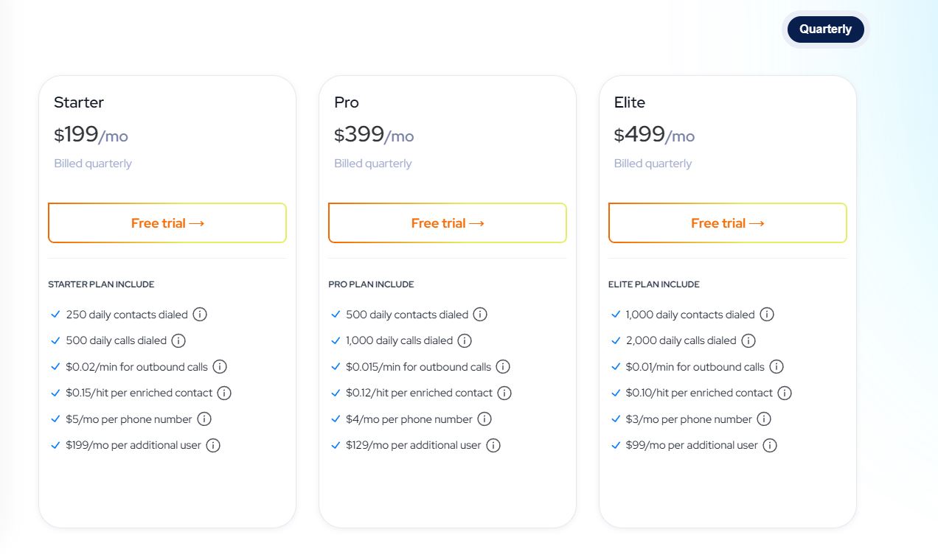Show info for $99/mo per additional user
The image size is (938, 560).
tap(770, 445)
